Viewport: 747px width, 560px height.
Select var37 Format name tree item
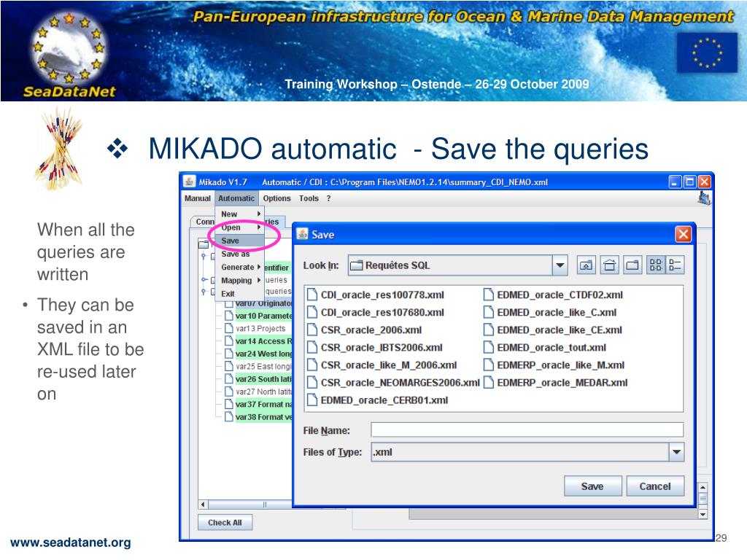click(x=259, y=404)
